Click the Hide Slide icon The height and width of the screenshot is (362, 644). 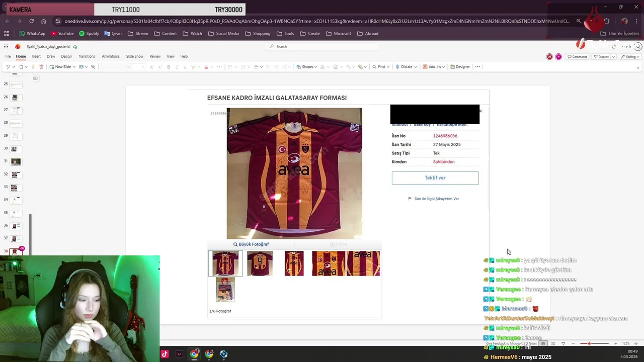(93, 67)
